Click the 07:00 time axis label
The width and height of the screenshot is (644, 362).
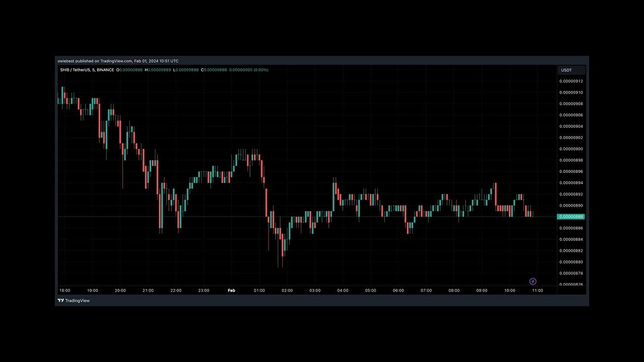point(426,291)
